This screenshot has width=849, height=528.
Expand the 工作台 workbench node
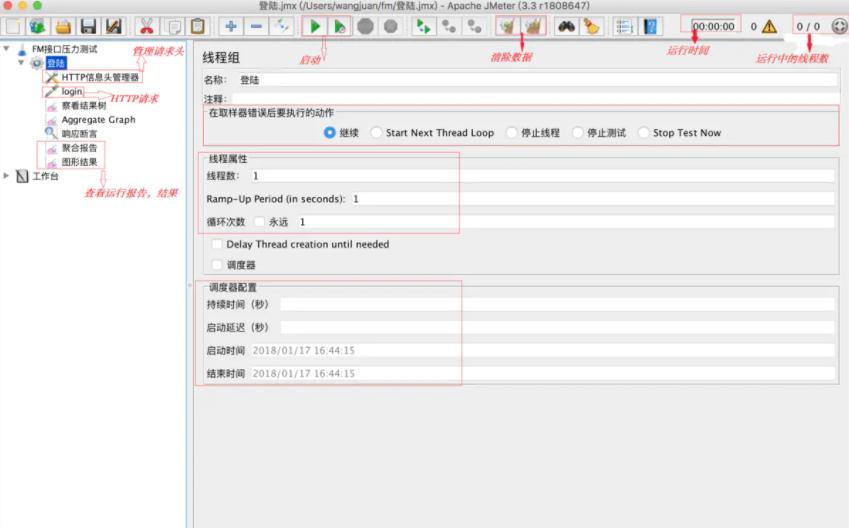[x=8, y=176]
